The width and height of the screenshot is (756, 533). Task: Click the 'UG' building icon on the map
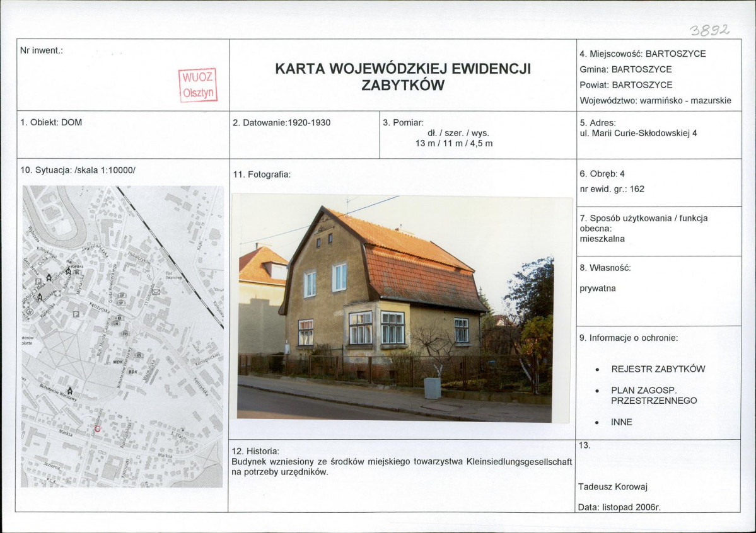[77, 272]
